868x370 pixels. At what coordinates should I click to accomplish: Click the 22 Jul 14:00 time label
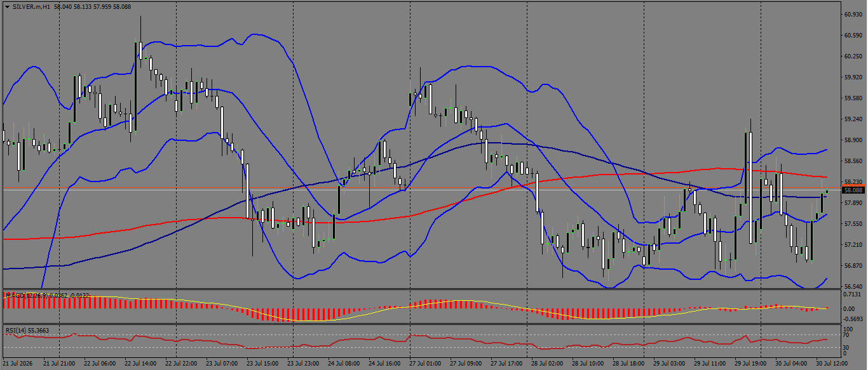141,364
